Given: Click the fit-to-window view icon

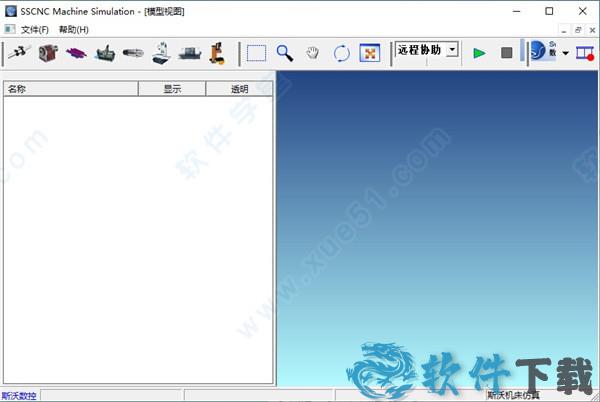Looking at the screenshot, I should (369, 53).
